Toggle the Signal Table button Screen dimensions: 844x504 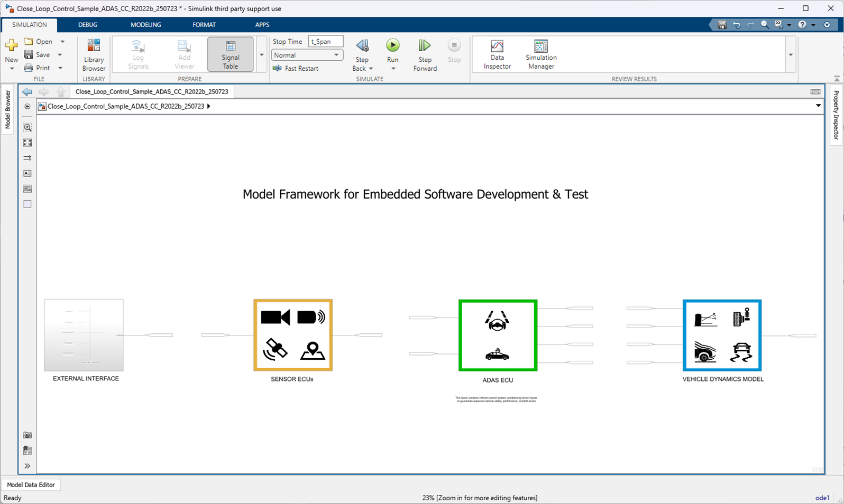tap(231, 54)
